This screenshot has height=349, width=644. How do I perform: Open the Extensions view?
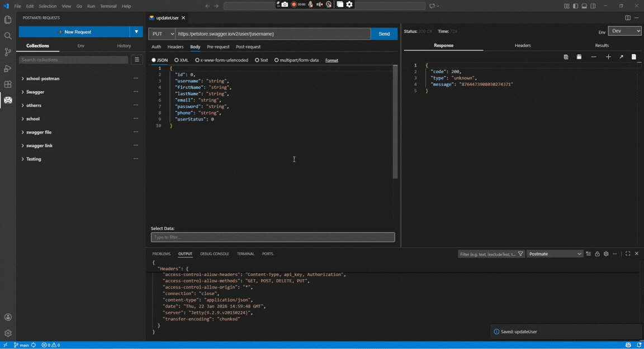coord(8,84)
